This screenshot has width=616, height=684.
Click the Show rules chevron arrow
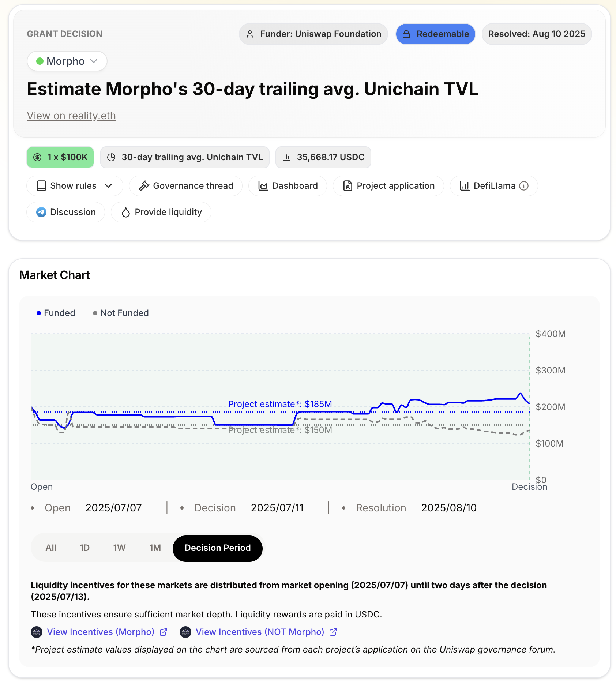(108, 186)
